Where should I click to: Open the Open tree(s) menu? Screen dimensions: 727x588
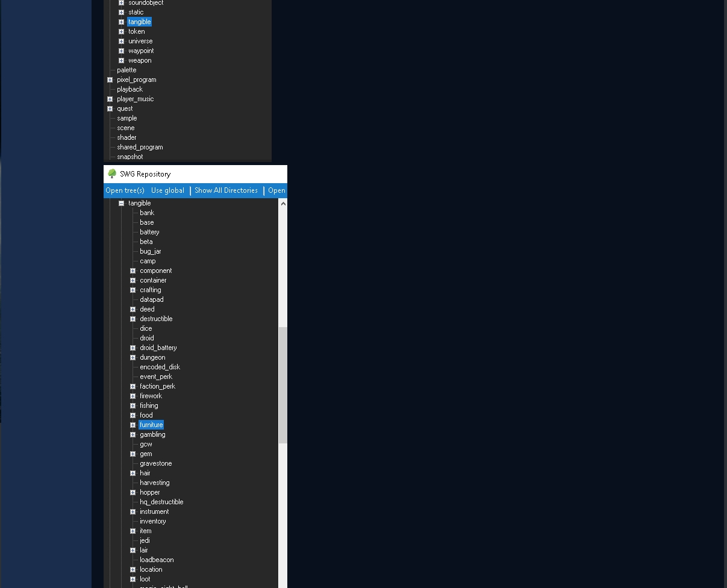(x=125, y=190)
